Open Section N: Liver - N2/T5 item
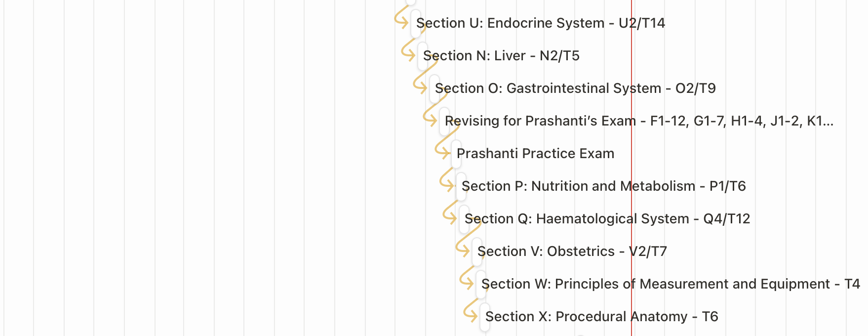 point(501,56)
